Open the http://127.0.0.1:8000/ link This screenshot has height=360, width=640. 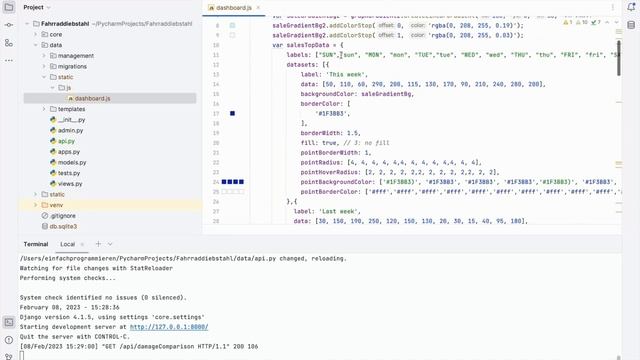click(x=169, y=327)
